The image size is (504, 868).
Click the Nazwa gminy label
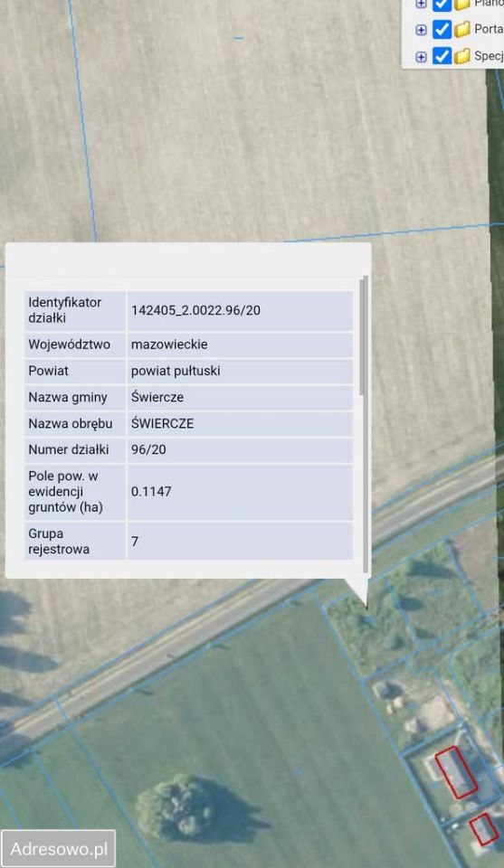click(x=68, y=397)
